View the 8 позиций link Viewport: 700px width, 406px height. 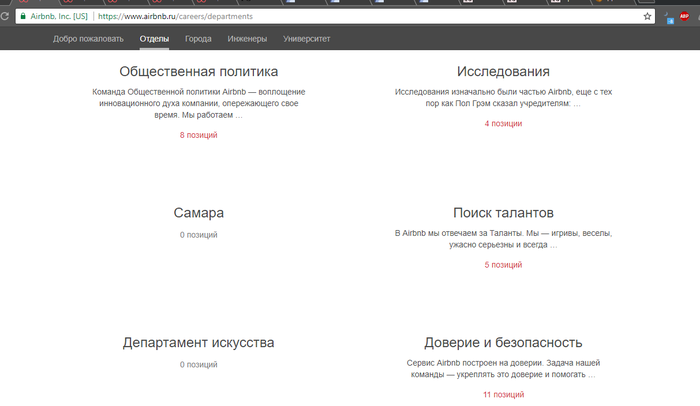198,135
